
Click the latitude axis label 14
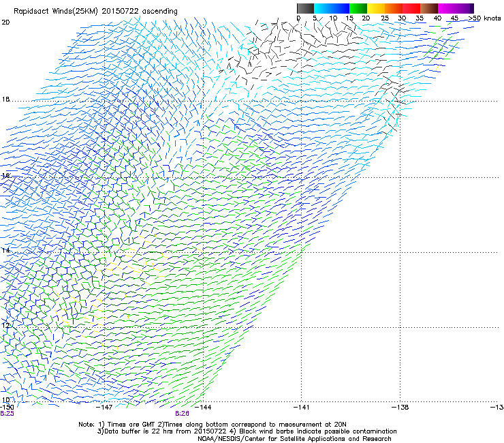[5, 251]
